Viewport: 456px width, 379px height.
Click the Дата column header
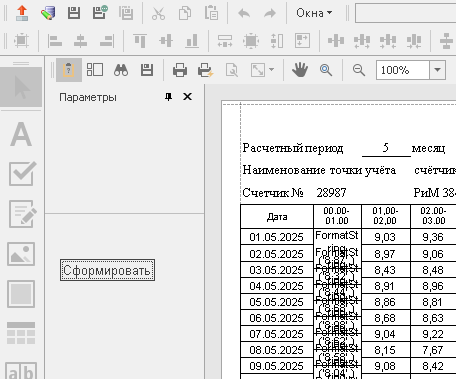(277, 217)
